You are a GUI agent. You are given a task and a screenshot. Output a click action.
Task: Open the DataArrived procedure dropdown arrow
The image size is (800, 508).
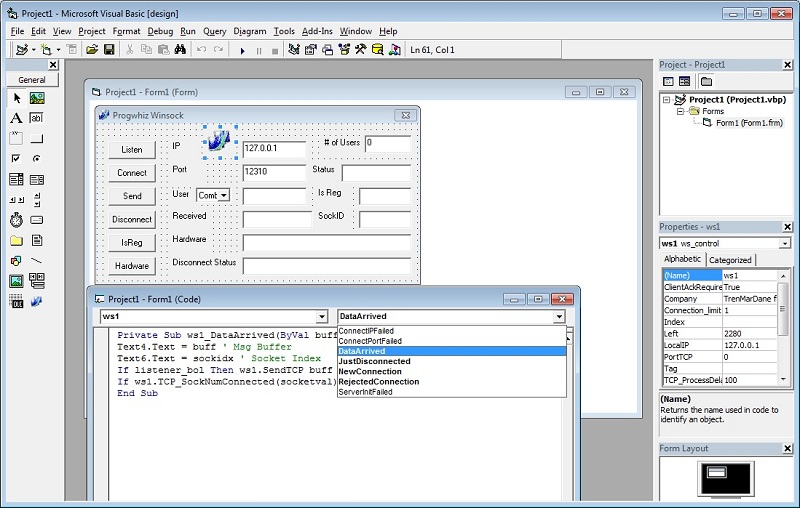(x=559, y=317)
